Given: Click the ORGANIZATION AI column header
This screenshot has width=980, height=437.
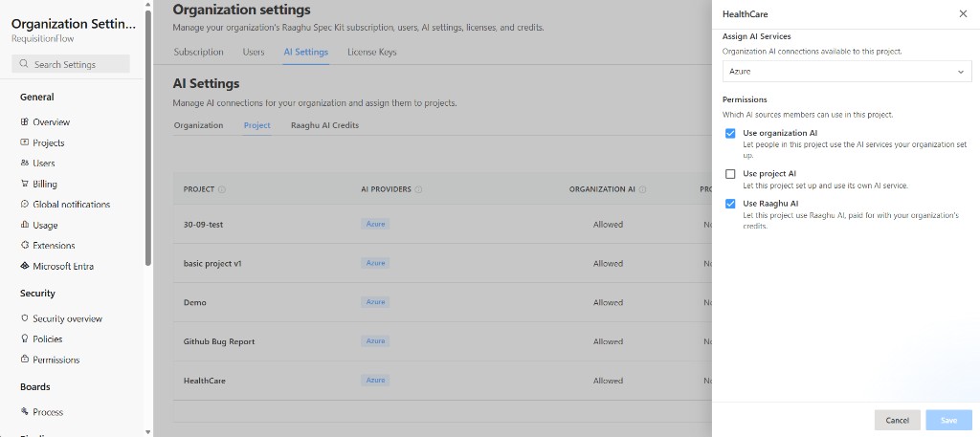Looking at the screenshot, I should (x=602, y=189).
